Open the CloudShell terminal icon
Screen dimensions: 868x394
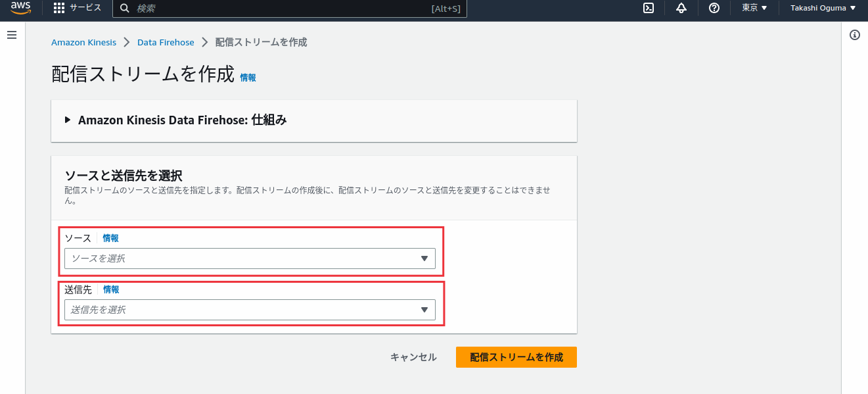coord(649,8)
